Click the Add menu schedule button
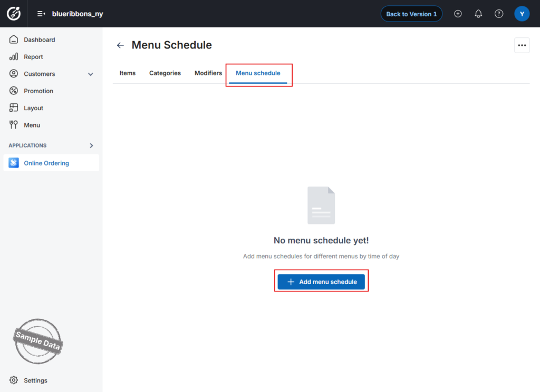 coord(321,281)
